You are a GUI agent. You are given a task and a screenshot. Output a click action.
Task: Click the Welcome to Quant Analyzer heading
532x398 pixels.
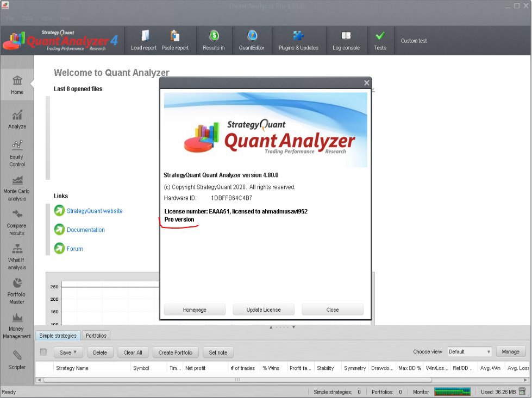[x=111, y=73]
